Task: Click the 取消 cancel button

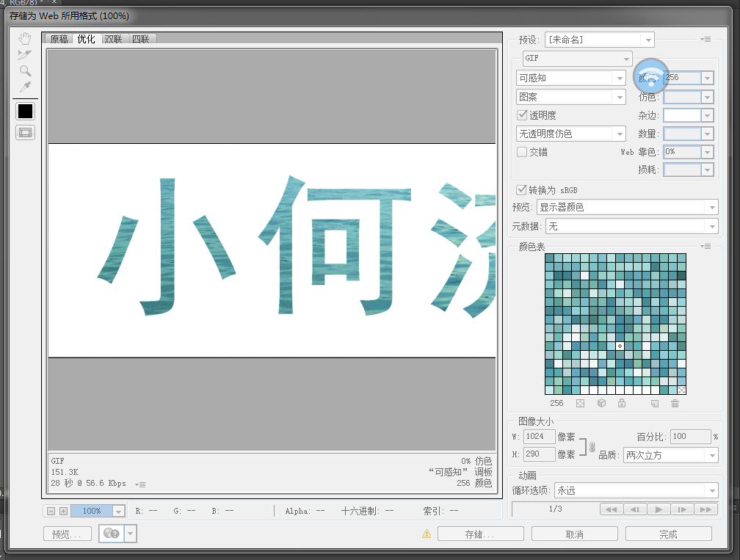Action: 574,534
